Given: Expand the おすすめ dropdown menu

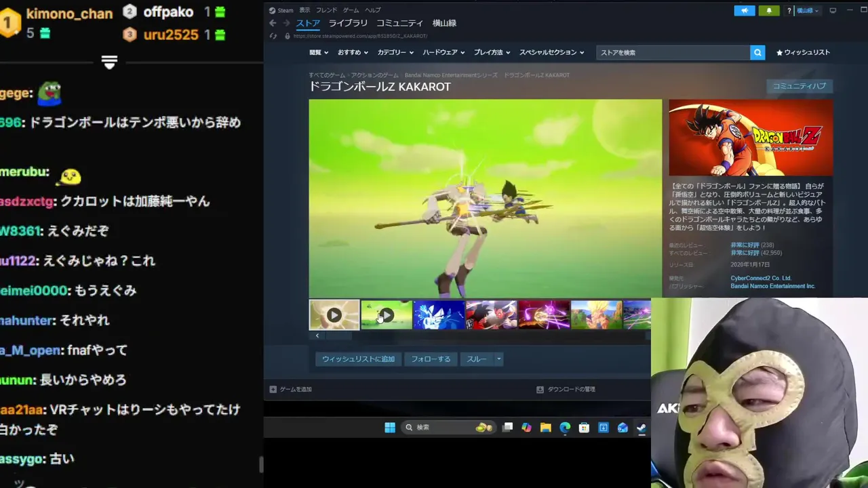Looking at the screenshot, I should pyautogui.click(x=352, y=52).
